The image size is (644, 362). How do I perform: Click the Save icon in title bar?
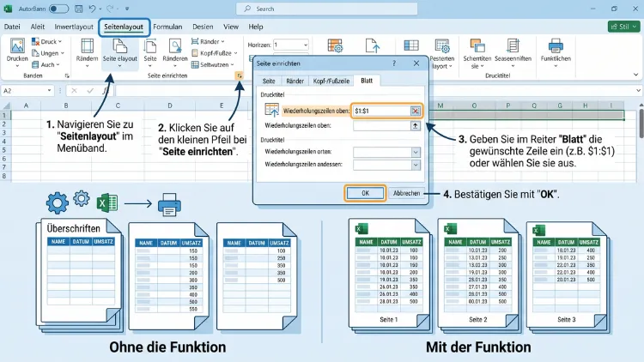(x=78, y=9)
